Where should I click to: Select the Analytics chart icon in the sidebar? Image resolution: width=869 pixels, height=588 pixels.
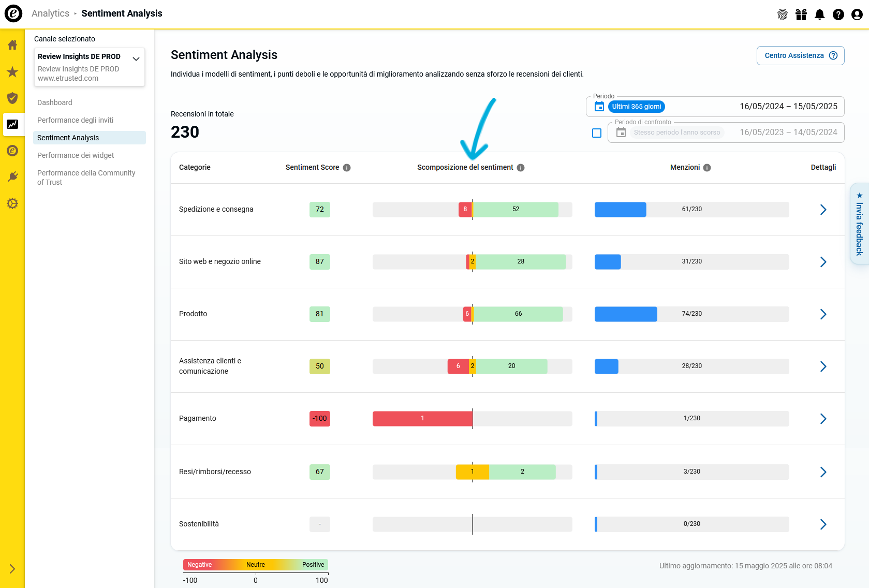point(12,124)
